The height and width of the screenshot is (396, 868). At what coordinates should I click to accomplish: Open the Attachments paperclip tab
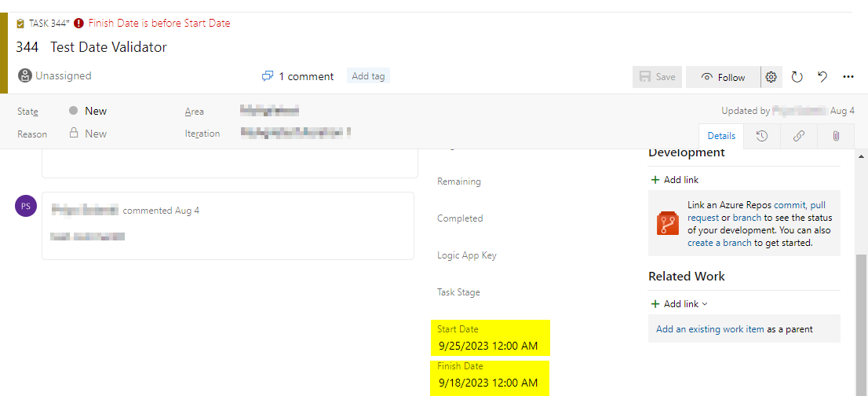pos(836,136)
